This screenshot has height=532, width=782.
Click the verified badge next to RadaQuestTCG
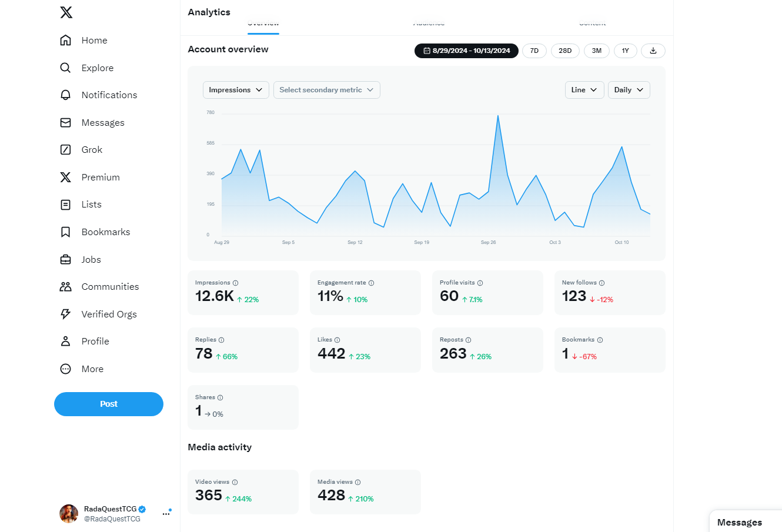point(142,509)
